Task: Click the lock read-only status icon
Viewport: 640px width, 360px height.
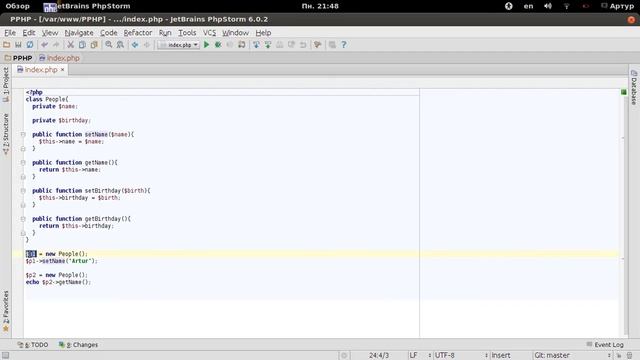Action: (619, 356)
